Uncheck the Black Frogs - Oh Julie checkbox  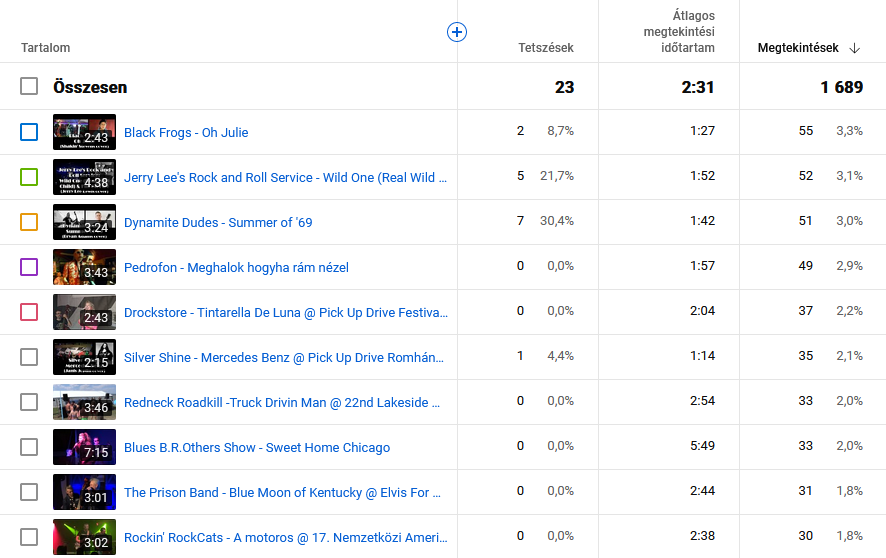(x=29, y=132)
